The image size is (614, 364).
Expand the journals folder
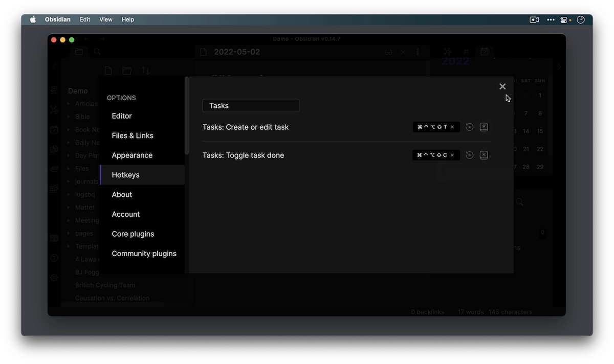pyautogui.click(x=69, y=181)
